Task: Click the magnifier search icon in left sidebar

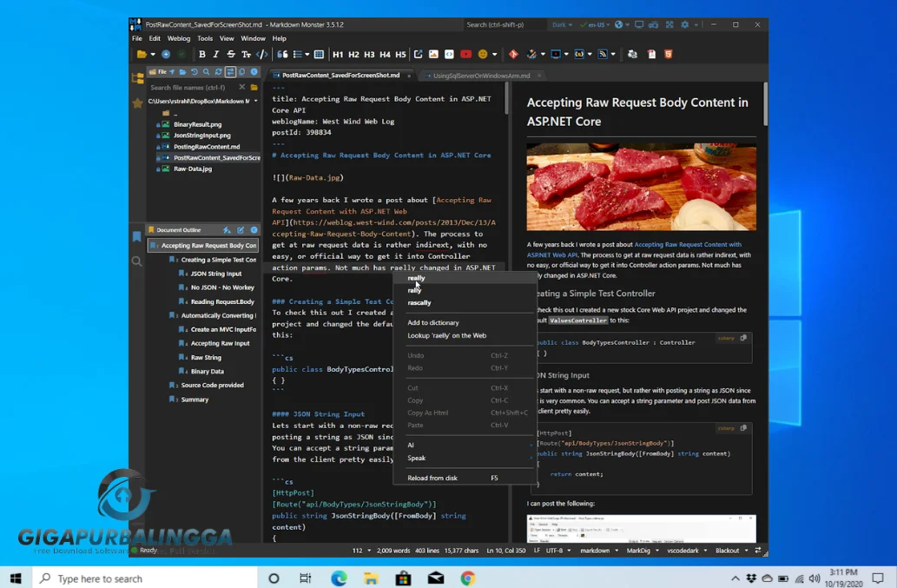Action: (x=136, y=261)
